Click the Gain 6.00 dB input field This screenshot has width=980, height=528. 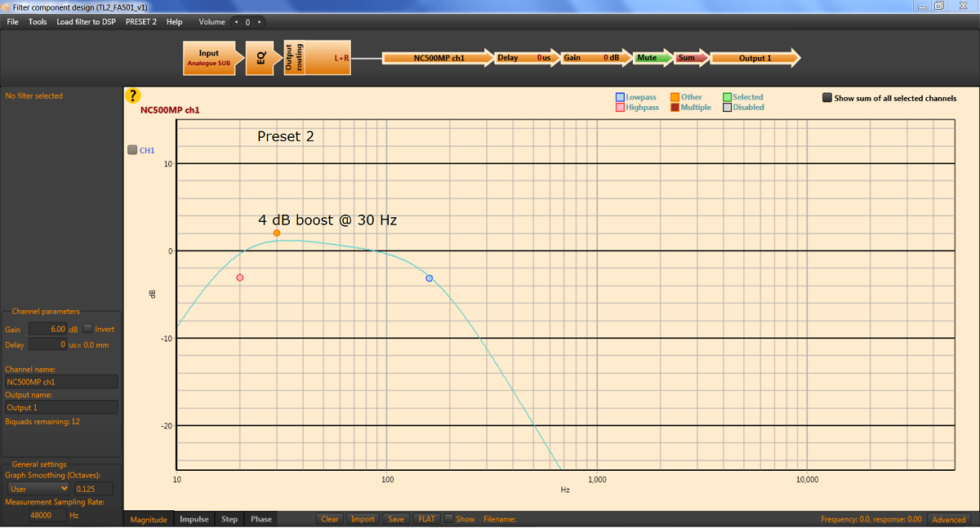[x=47, y=329]
